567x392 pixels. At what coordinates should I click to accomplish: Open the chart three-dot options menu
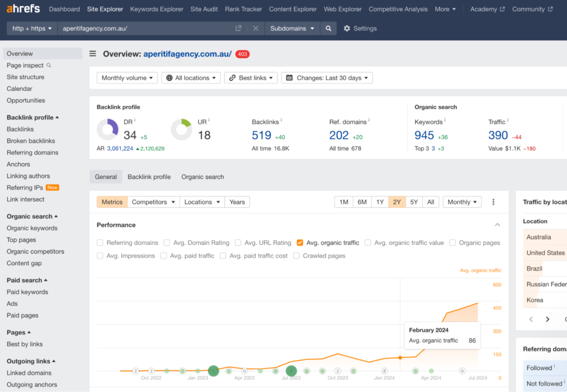pos(493,202)
